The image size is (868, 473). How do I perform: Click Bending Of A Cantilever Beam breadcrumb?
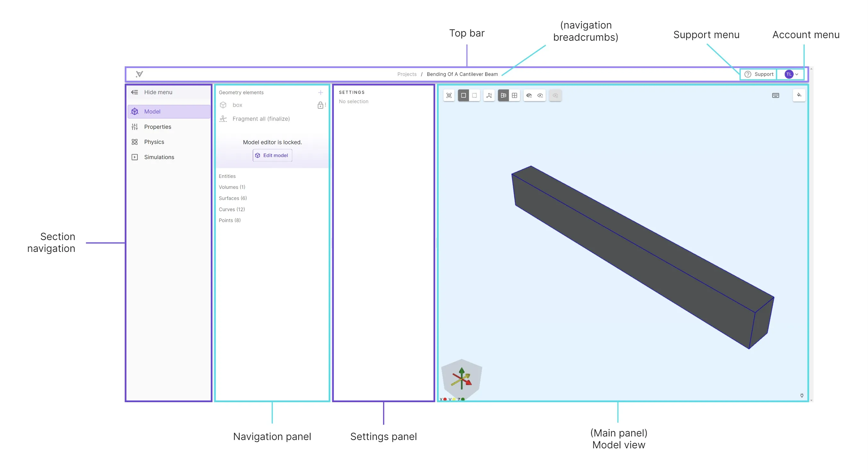[x=462, y=74]
